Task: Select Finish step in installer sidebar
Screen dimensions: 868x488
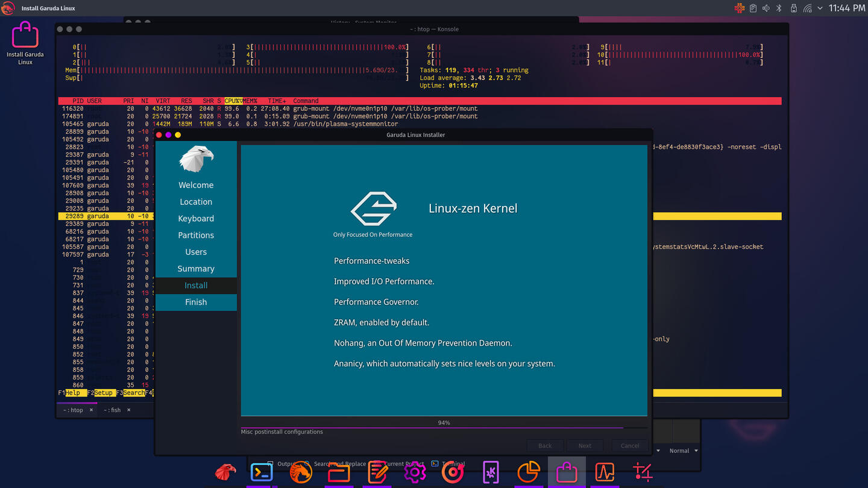Action: (x=196, y=302)
